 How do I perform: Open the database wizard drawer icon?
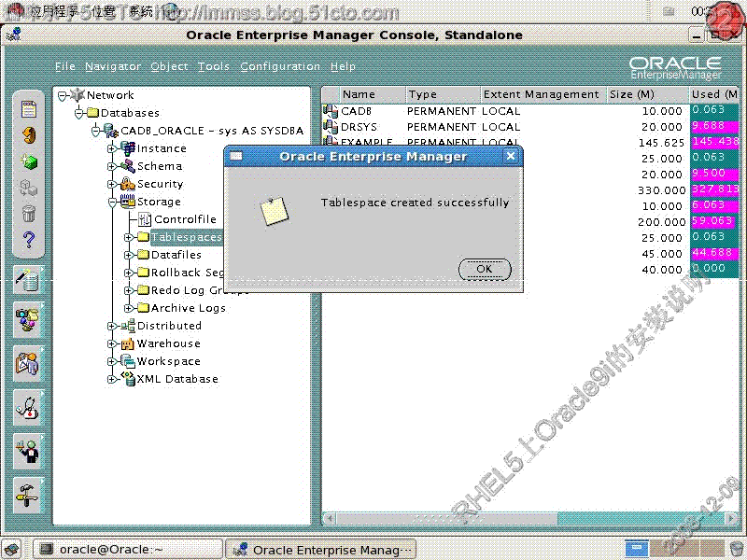coord(29,279)
